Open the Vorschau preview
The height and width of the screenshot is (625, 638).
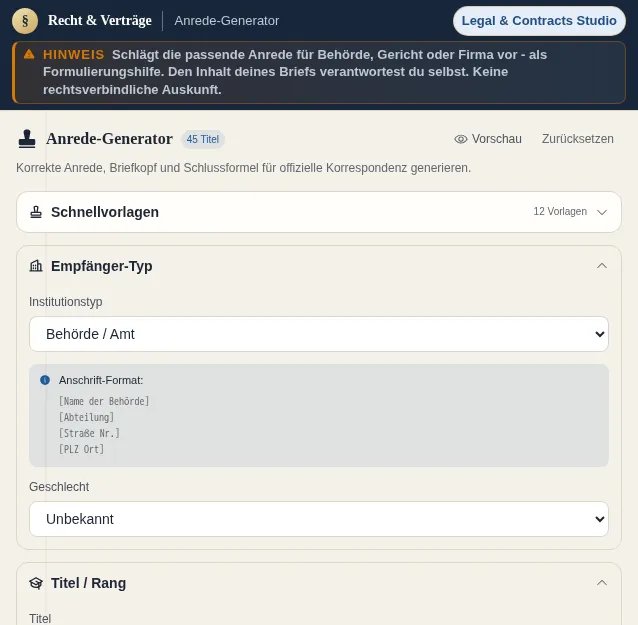click(488, 139)
